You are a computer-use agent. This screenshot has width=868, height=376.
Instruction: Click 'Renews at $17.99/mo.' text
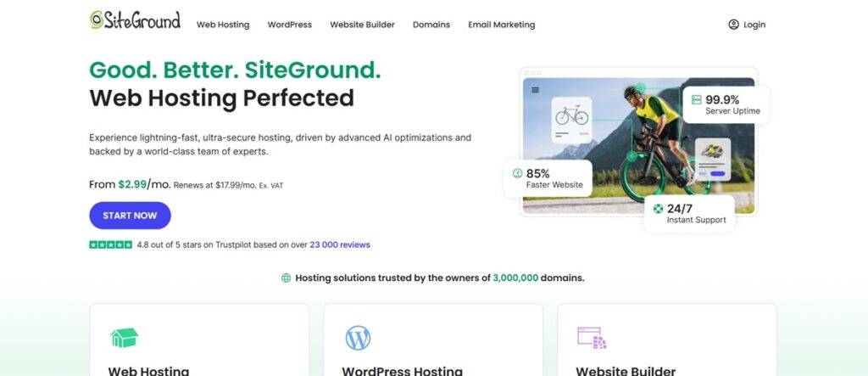[x=215, y=185]
